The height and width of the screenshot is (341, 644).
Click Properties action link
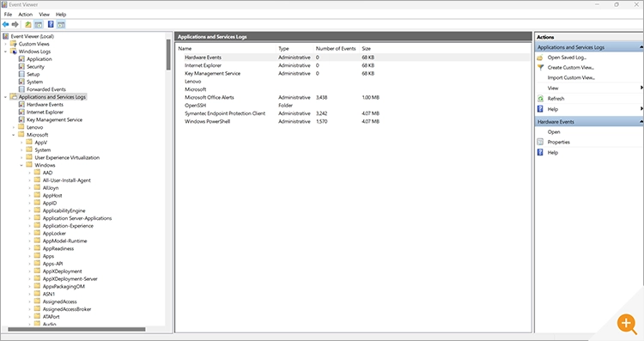click(559, 142)
